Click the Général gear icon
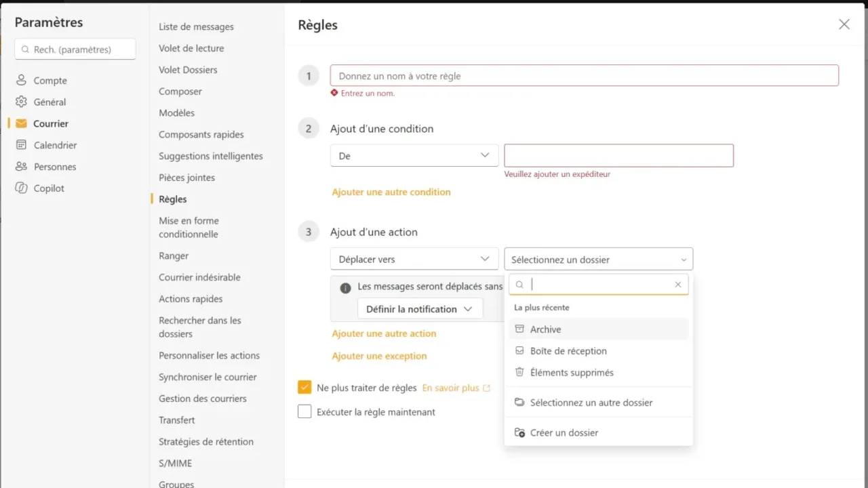 tap(22, 102)
